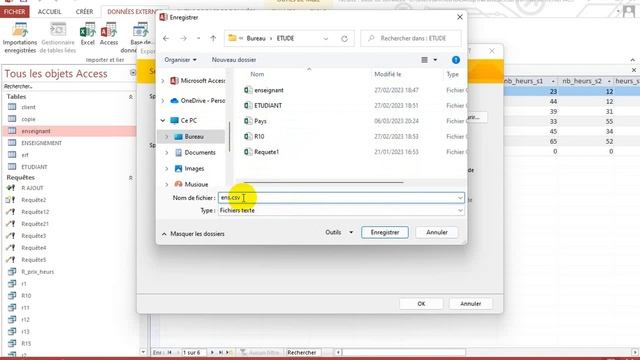This screenshot has width=640, height=360.
Task: Sort files by Modifié le column
Action: 388,74
